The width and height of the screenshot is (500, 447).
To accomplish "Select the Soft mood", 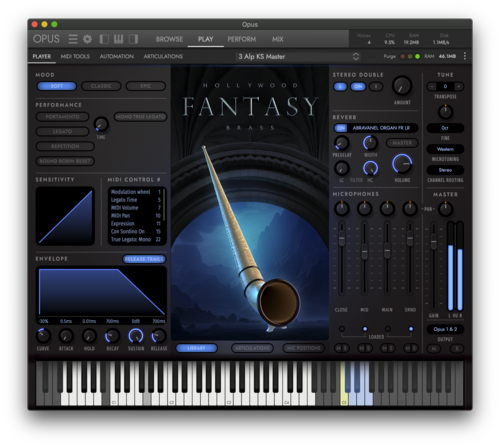I will tap(57, 86).
